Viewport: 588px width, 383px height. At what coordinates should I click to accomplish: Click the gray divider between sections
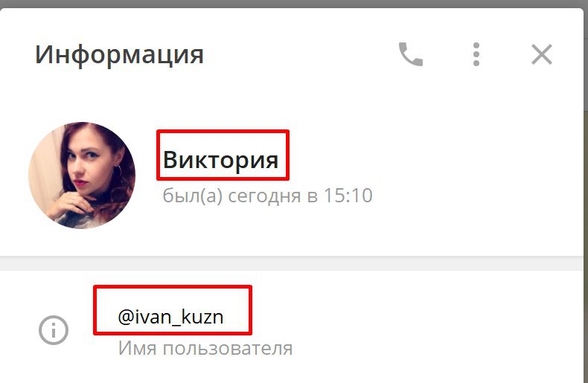(x=292, y=263)
